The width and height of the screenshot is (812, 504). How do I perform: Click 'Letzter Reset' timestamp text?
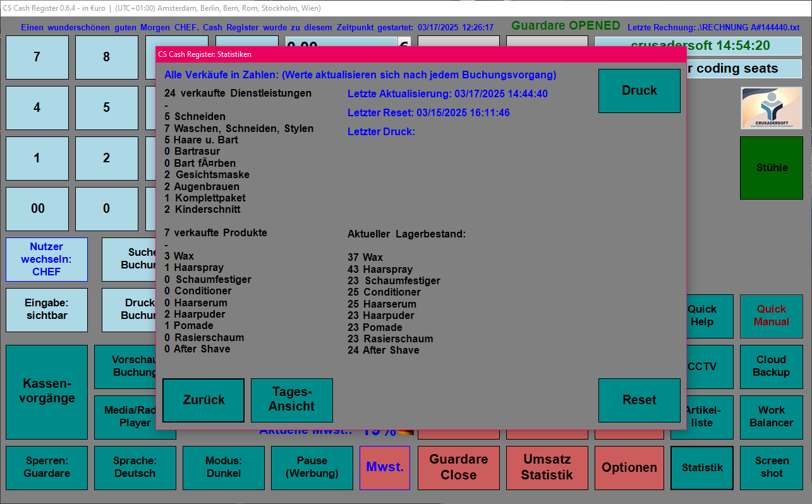(428, 112)
